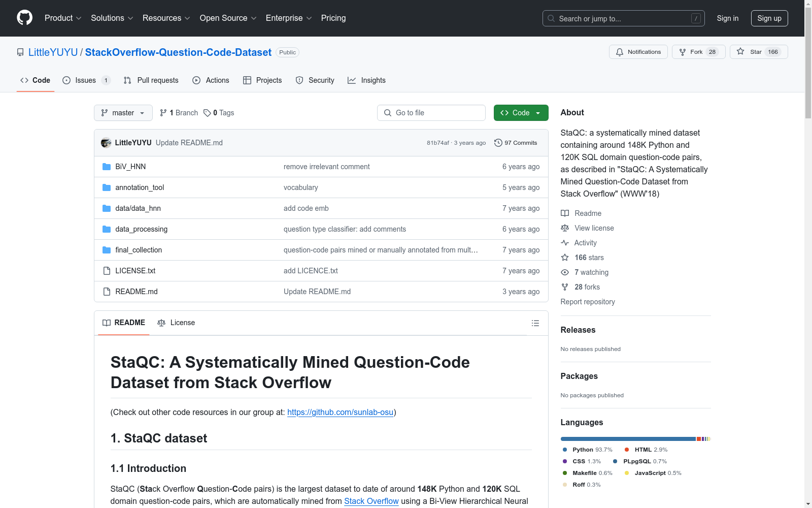The height and width of the screenshot is (508, 812).
Task: Click the Notifications button
Action: point(638,52)
